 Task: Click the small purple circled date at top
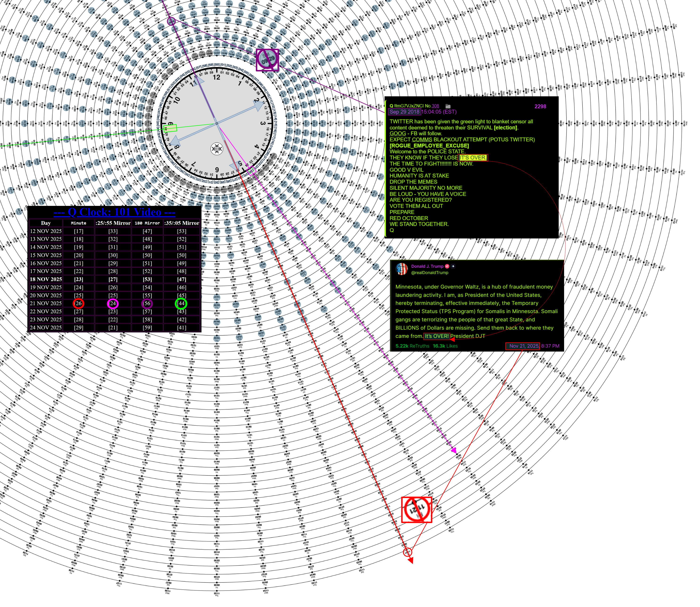point(172,21)
